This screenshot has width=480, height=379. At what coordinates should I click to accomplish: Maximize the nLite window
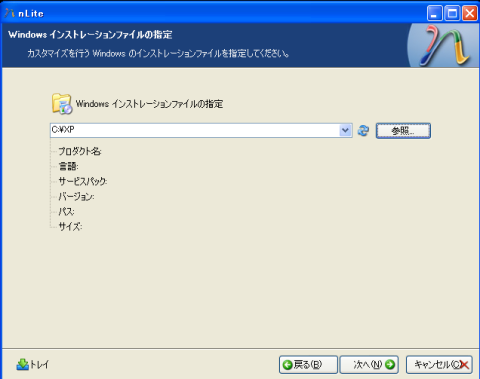[x=452, y=13]
